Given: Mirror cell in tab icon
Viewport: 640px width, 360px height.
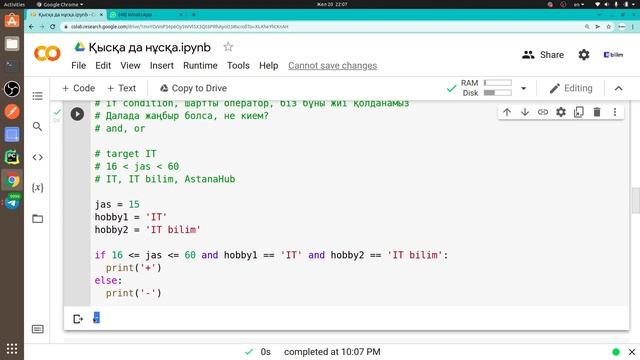Looking at the screenshot, I should 579,112.
